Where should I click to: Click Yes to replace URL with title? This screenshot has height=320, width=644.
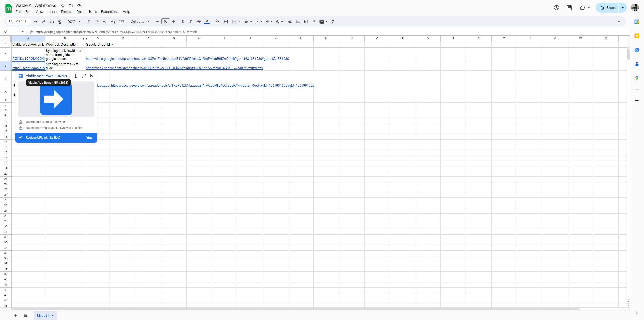89,138
